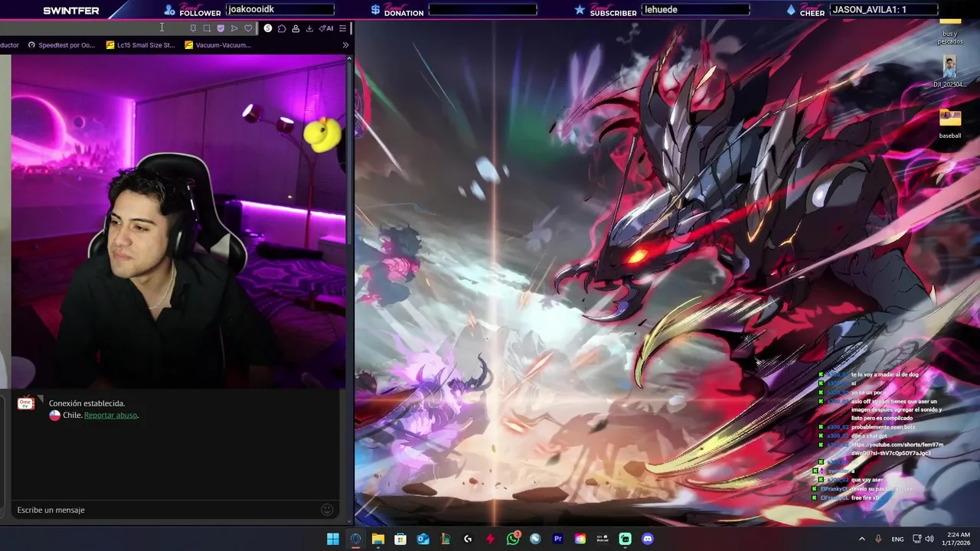Open Outlook from the taskbar

point(423,539)
